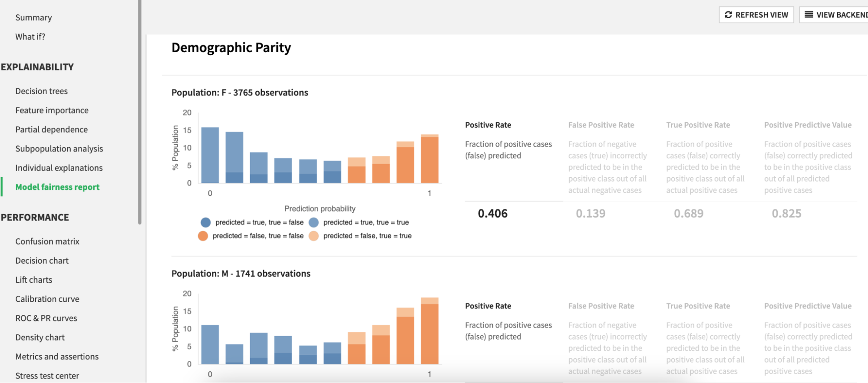
Task: Open Feature importance
Action: point(52,110)
